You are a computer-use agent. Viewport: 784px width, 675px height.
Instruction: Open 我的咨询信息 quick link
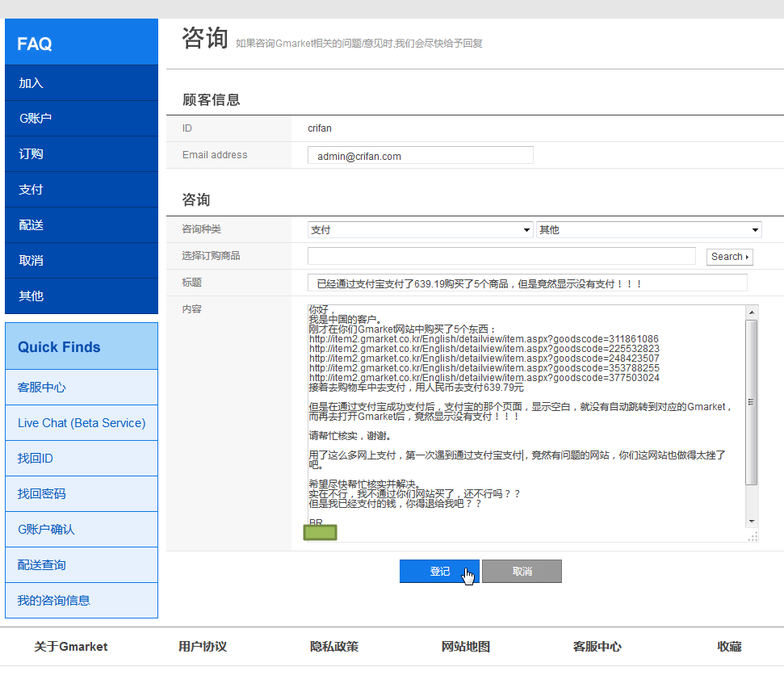pos(82,601)
